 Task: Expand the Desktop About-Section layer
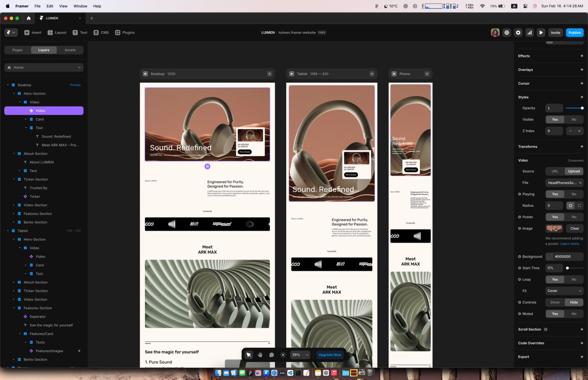click(x=14, y=153)
